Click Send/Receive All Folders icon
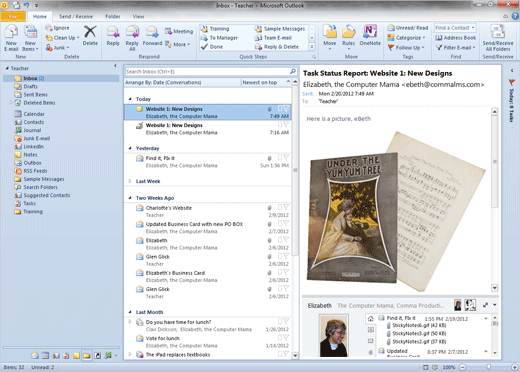The height and width of the screenshot is (372, 520). (498, 38)
